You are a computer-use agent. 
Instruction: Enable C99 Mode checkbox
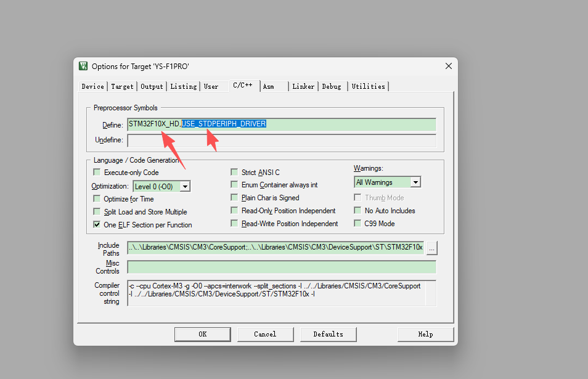tap(357, 224)
